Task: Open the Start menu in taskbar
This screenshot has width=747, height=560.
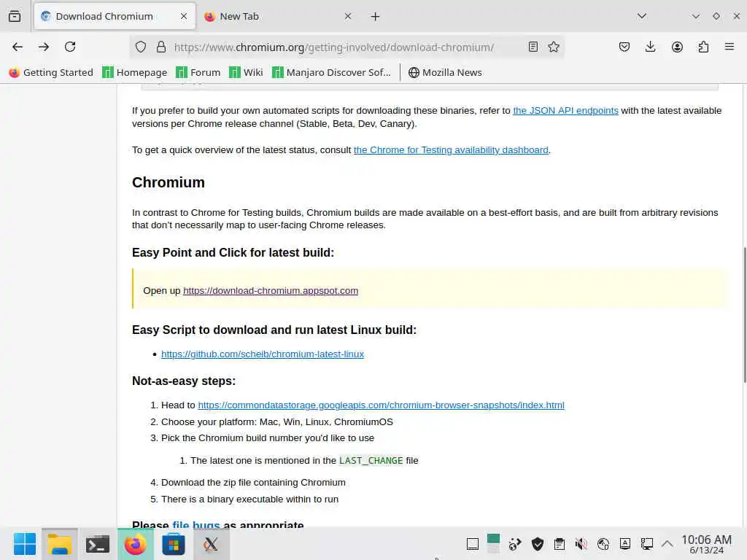Action: pyautogui.click(x=25, y=544)
